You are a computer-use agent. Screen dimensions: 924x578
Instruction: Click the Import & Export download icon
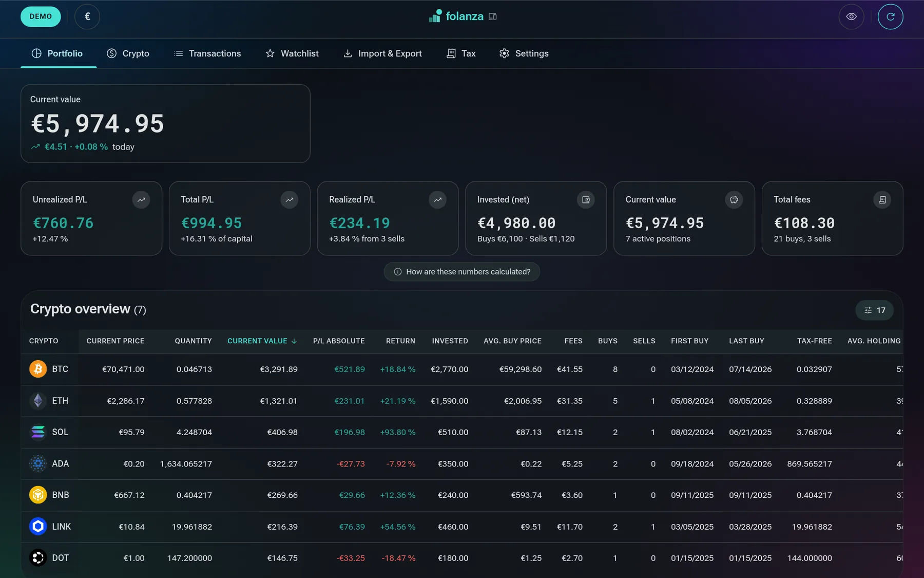point(348,53)
